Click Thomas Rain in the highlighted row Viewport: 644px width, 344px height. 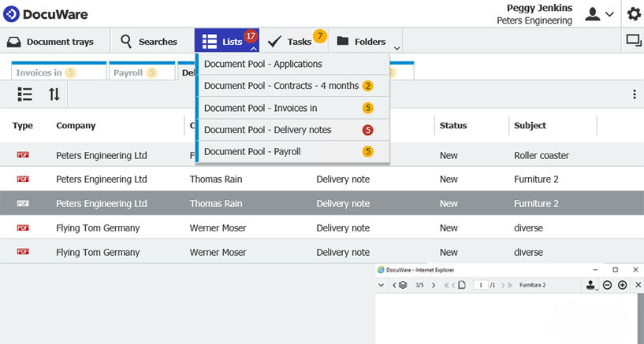[216, 203]
